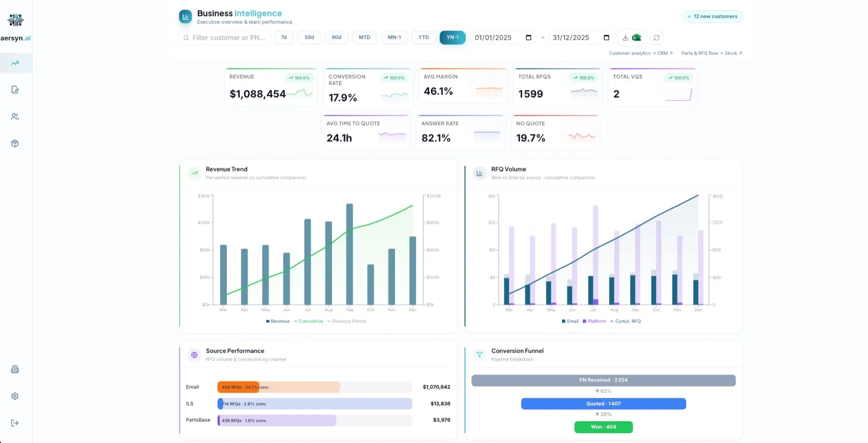This screenshot has width=868, height=443.
Task: Select the YTD time range
Action: [x=424, y=37]
